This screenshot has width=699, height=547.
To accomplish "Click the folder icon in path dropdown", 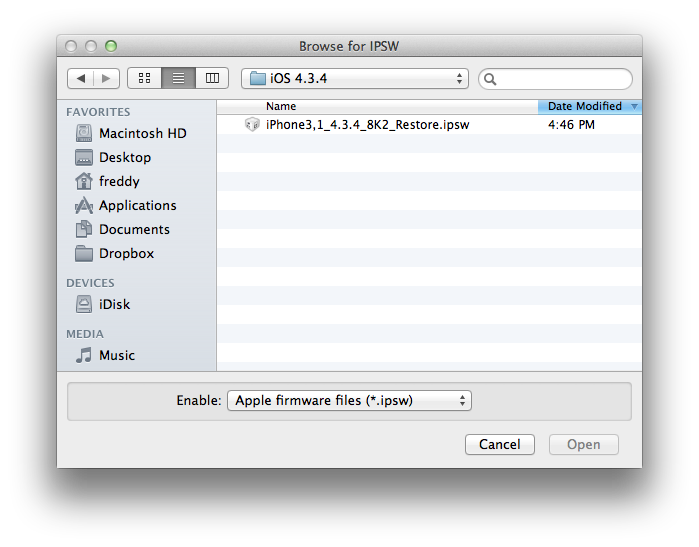I will [258, 78].
